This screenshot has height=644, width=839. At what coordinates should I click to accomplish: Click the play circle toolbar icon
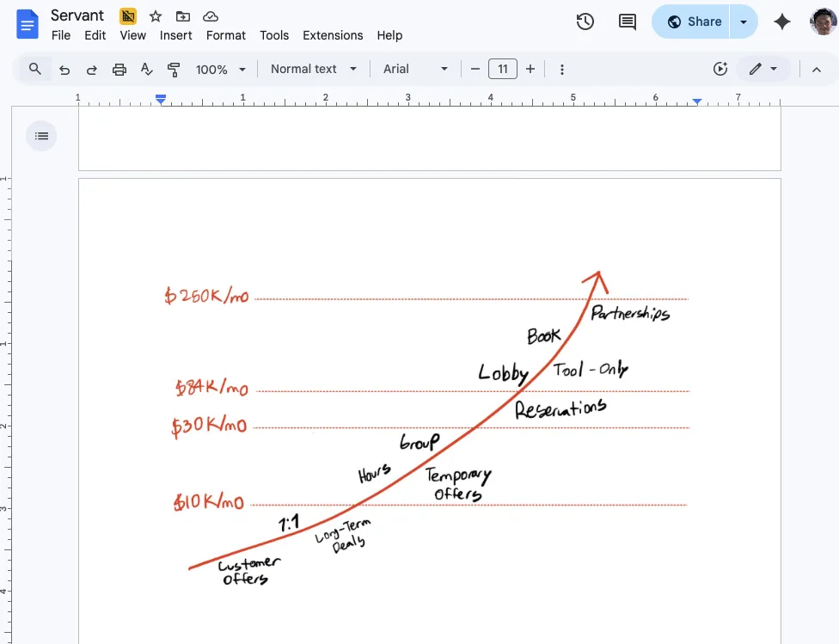720,69
